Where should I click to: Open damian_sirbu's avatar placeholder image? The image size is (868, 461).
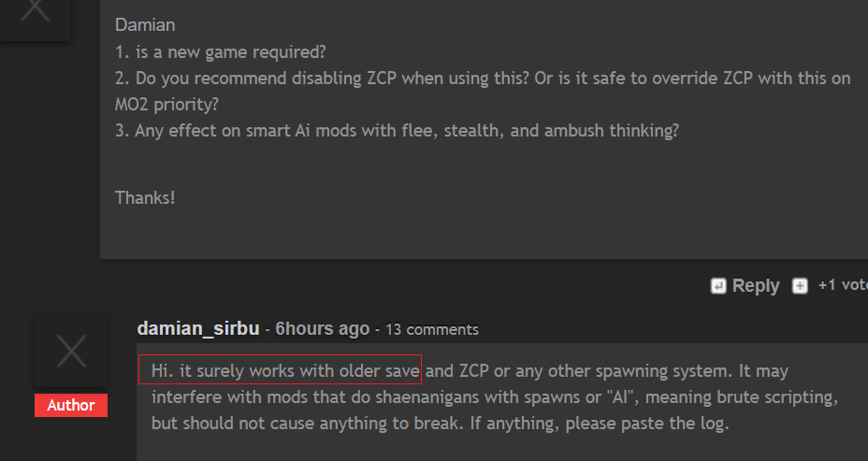[71, 352]
